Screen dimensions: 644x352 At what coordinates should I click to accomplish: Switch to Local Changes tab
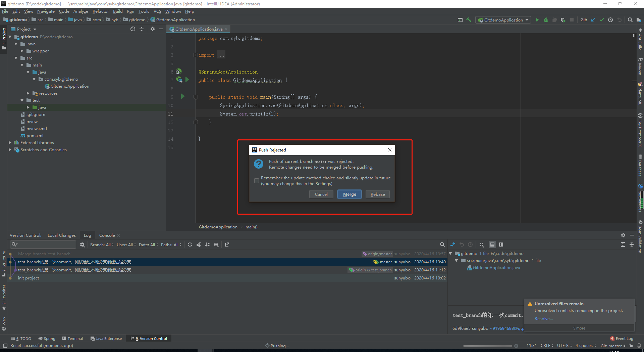(62, 235)
